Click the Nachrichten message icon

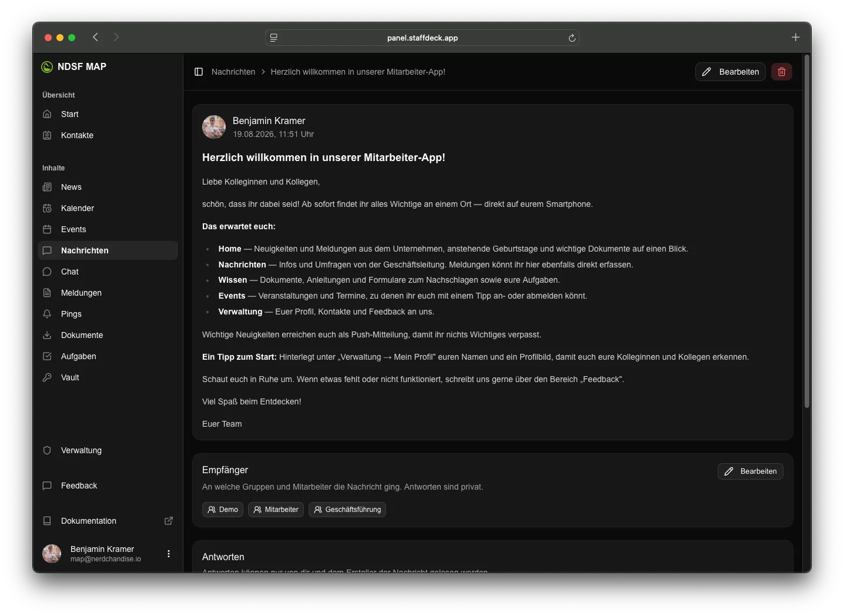tap(47, 250)
